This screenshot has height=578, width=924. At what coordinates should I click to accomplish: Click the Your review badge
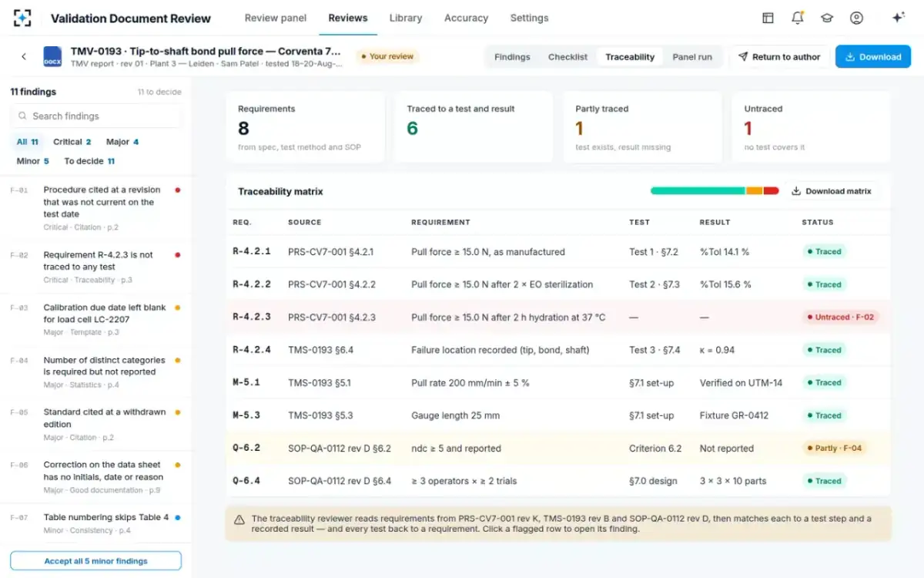point(387,56)
